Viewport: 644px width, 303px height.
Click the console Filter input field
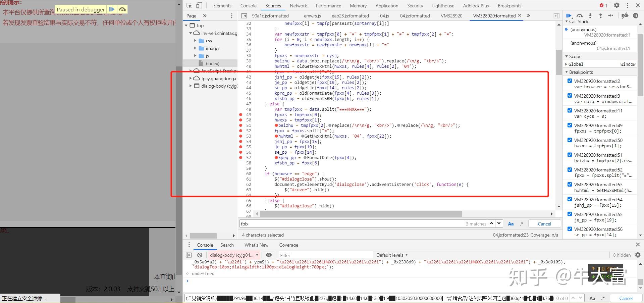coord(325,255)
